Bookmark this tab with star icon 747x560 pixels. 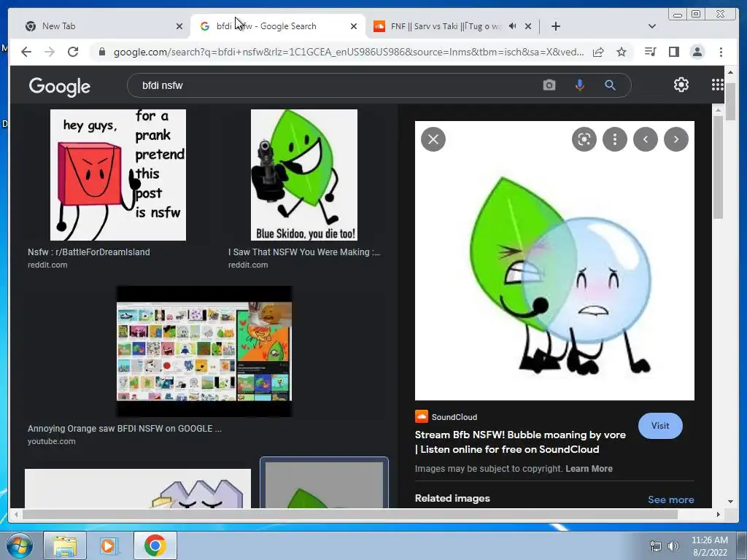[x=622, y=52]
